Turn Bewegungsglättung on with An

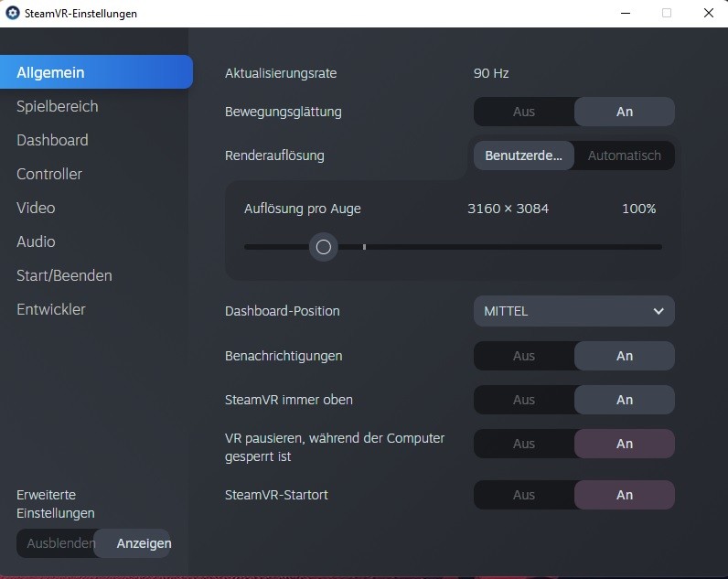[x=625, y=112]
